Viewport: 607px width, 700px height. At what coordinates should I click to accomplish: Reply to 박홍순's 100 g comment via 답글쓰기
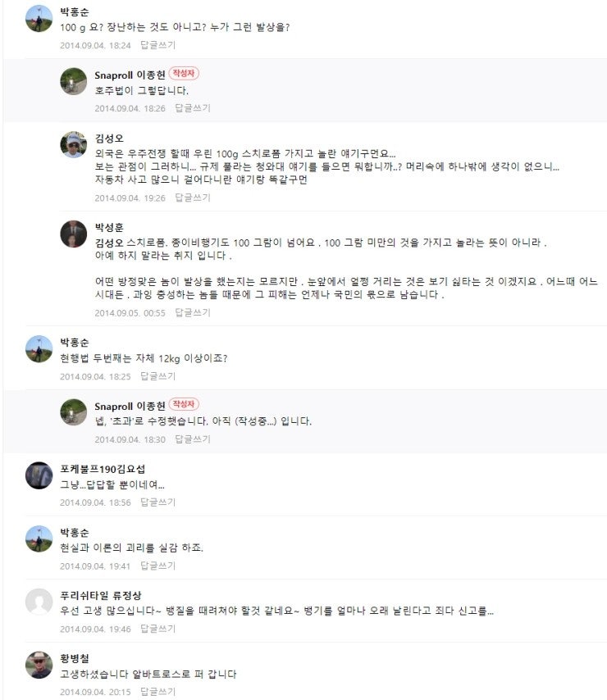[x=157, y=45]
